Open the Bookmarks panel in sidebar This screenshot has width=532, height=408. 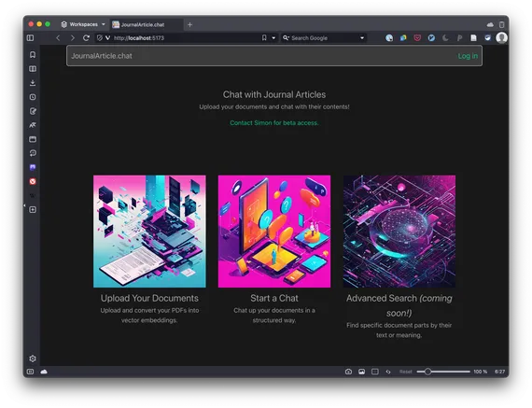33,55
